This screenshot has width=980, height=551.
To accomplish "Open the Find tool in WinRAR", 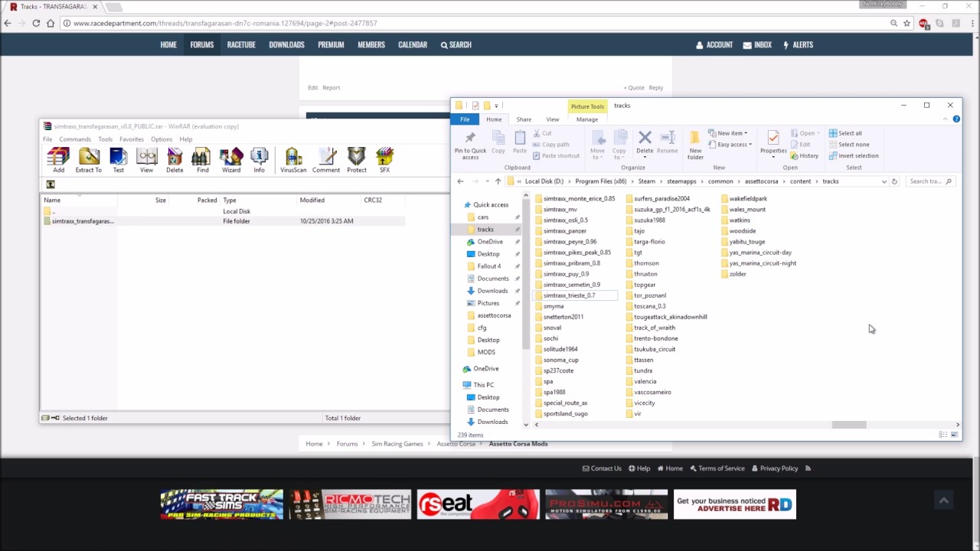I will click(x=202, y=159).
